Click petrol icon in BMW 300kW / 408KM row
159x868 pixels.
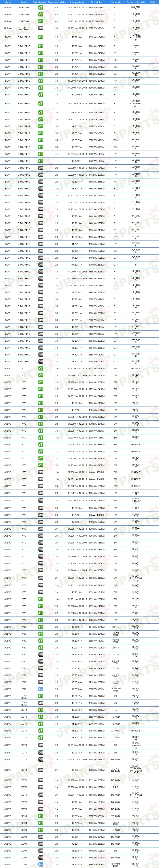click(41, 154)
